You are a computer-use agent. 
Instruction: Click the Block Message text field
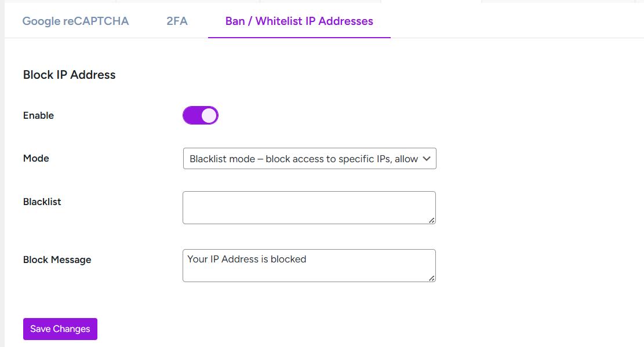309,265
